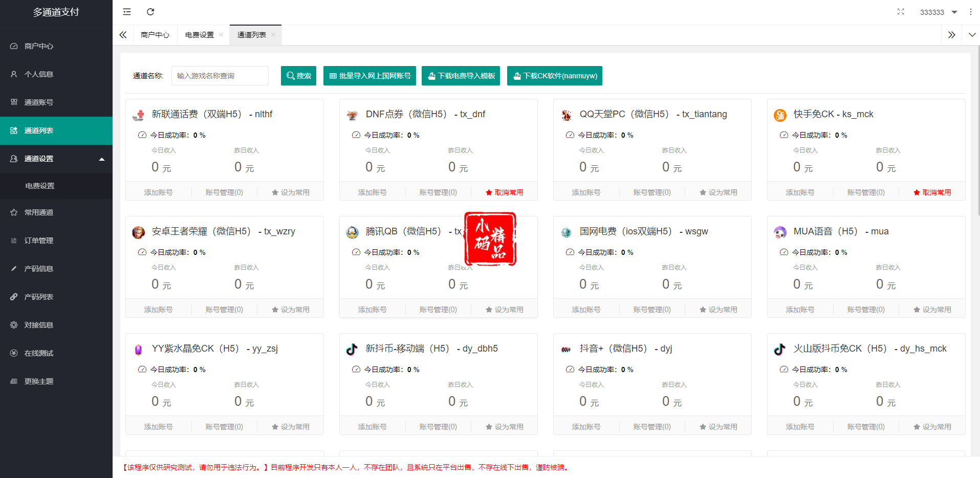Open 个人信息 in the sidebar
Viewport: 980px width, 478px height.
coord(56,74)
